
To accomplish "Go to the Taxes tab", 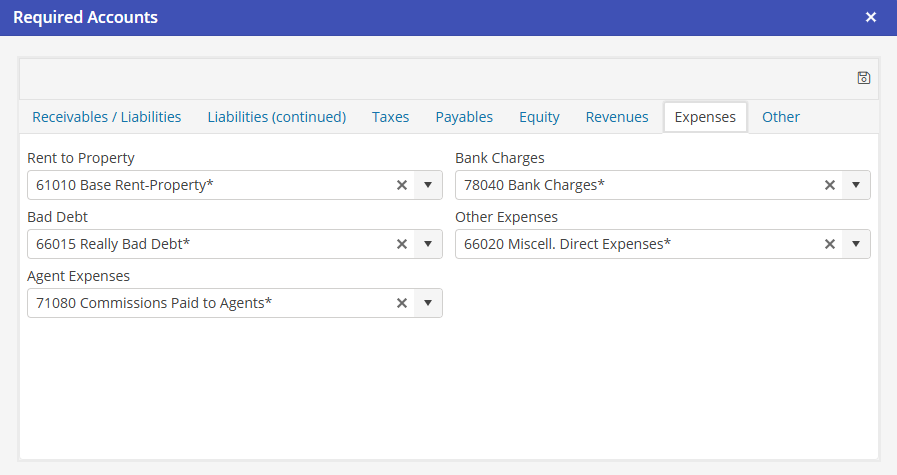I will [390, 117].
